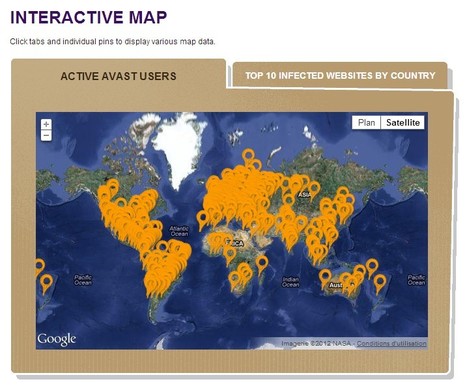This screenshot has width=467, height=386.
Task: Click the isolated pin west of Africa
Action: [x=202, y=218]
